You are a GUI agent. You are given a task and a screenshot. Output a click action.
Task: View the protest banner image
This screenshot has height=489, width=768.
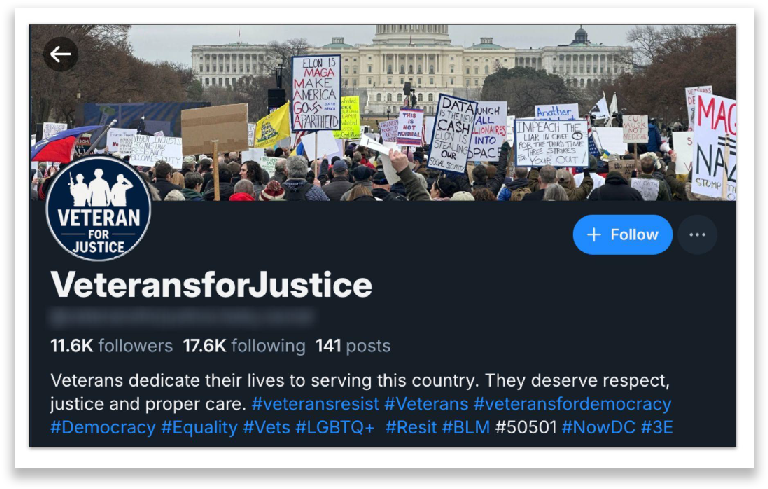[x=383, y=113]
